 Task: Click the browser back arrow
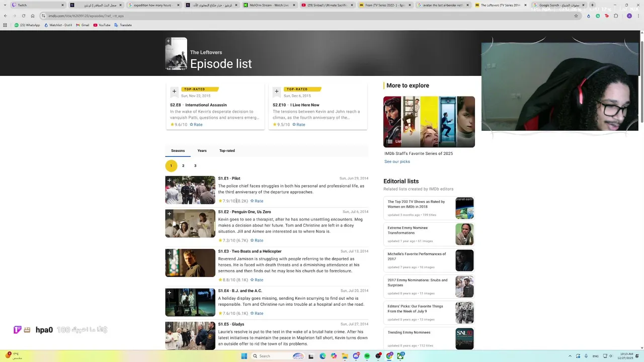pos(5,16)
